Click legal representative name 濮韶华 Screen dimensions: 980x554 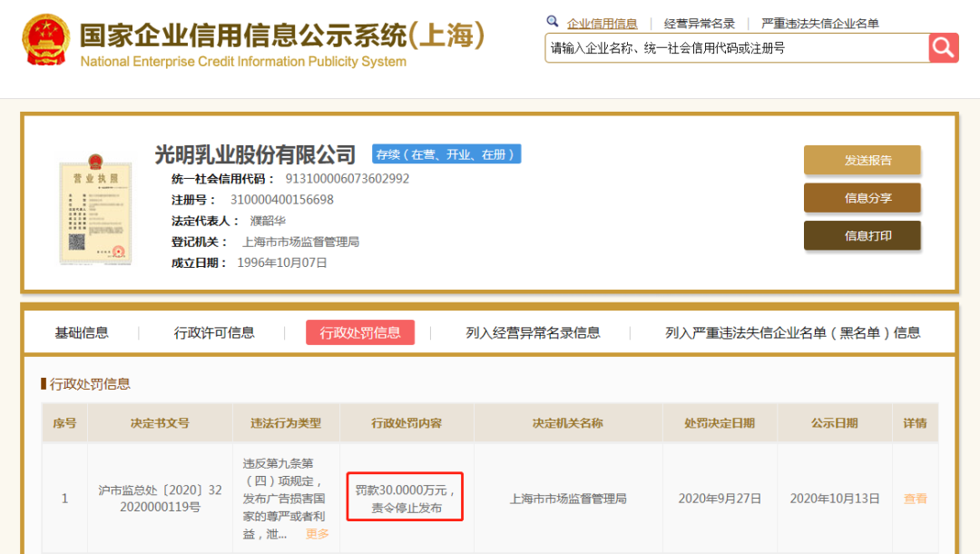(268, 221)
